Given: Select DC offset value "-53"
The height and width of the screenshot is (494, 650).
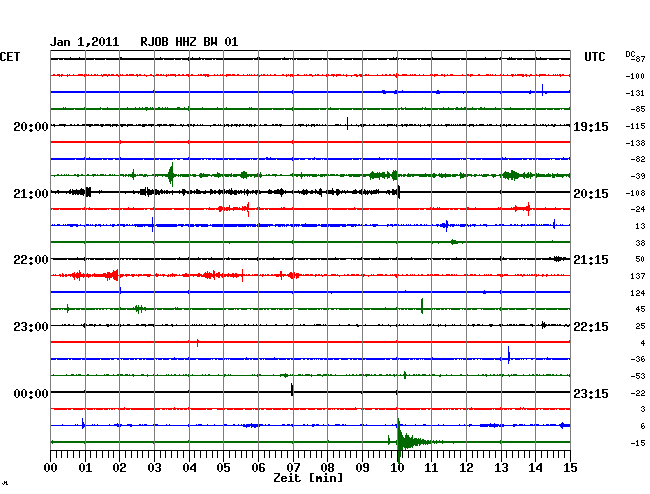Looking at the screenshot, I should tap(638, 376).
